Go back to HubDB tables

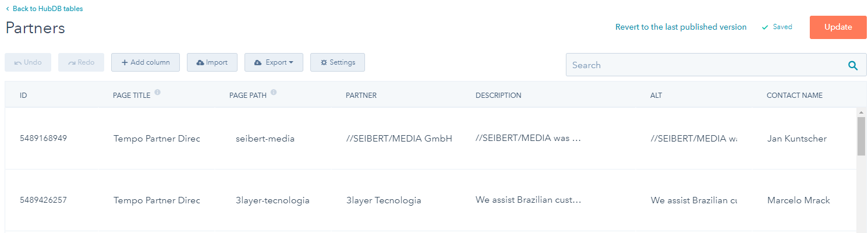coord(44,9)
